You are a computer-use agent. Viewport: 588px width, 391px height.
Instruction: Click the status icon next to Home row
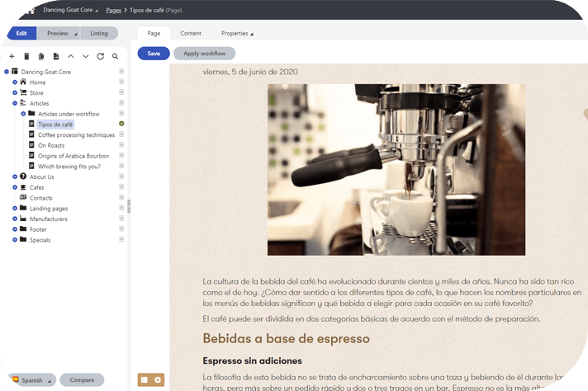coord(121,82)
